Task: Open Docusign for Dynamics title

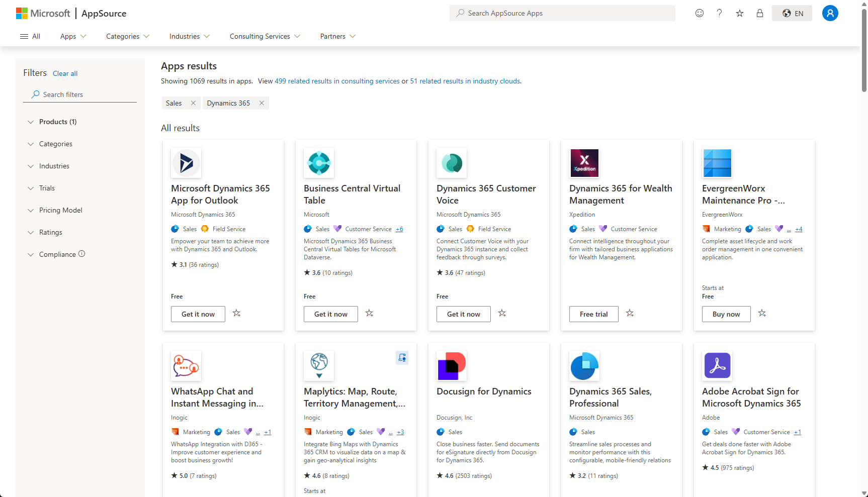Action: pyautogui.click(x=484, y=391)
